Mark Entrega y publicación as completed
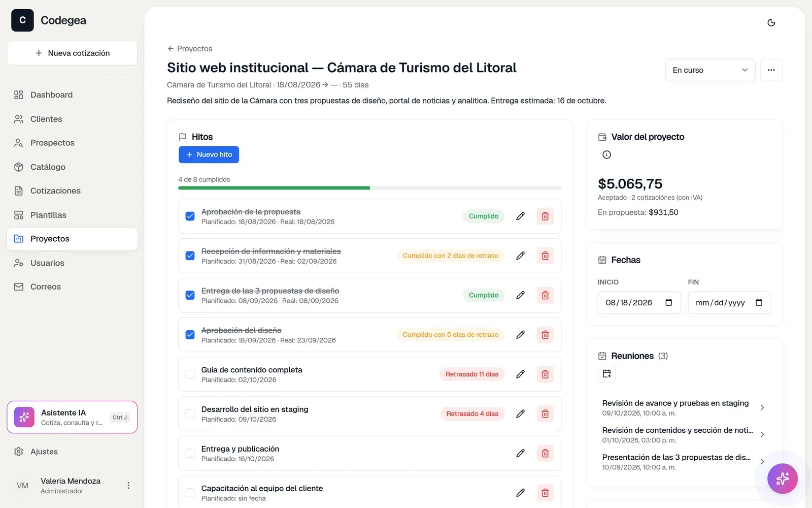This screenshot has width=812, height=508. tap(190, 453)
